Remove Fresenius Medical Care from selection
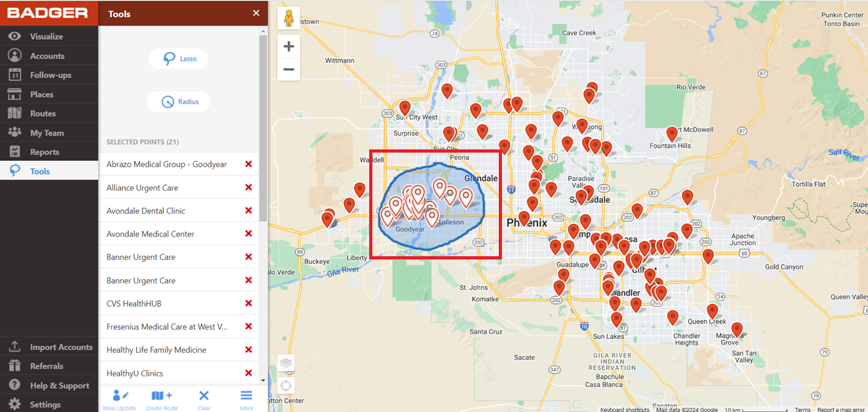This screenshot has width=868, height=412. 248,326
